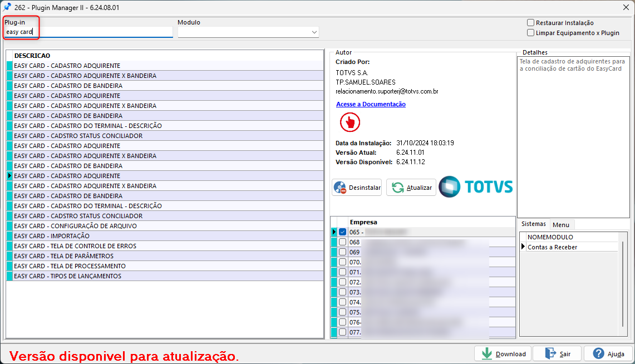The width and height of the screenshot is (635, 364).
Task: Open the Modulo dropdown
Action: (248, 32)
